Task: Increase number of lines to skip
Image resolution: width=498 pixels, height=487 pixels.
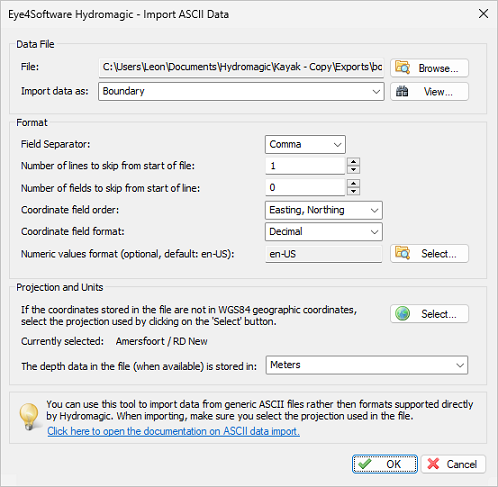Action: pyautogui.click(x=353, y=162)
